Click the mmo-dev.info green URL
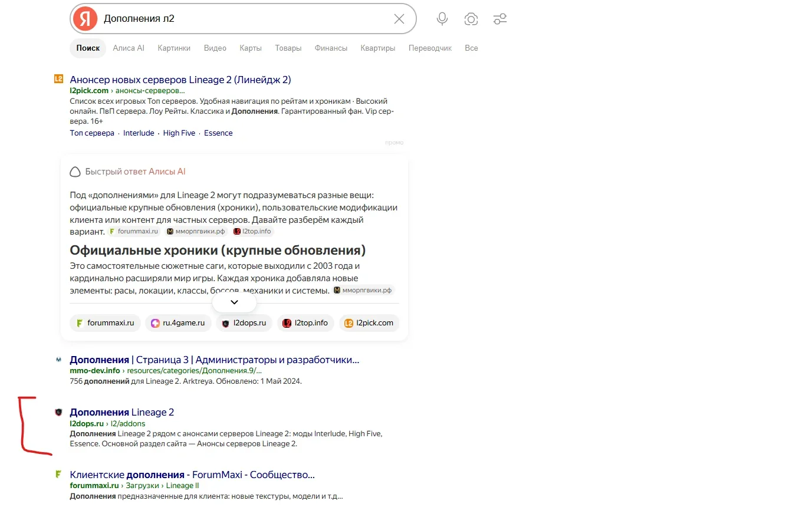 (95, 371)
